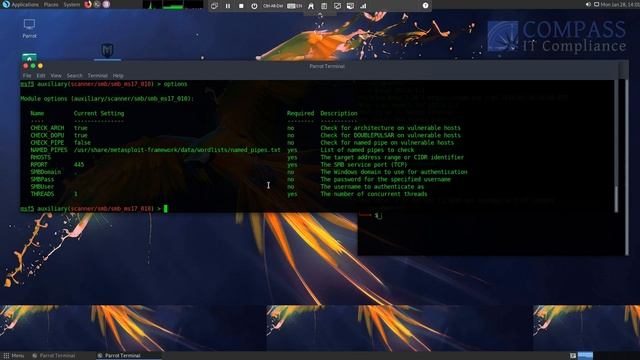Open the Places menu in top panel
This screenshot has height=360, width=640.
tap(51, 4)
